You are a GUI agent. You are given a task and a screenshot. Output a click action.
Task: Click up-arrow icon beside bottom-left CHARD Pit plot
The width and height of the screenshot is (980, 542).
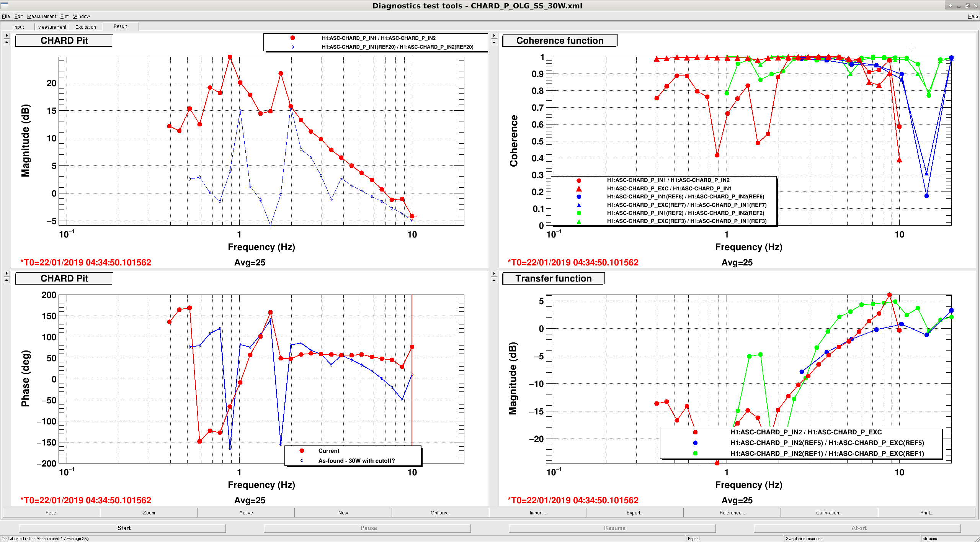click(x=7, y=280)
